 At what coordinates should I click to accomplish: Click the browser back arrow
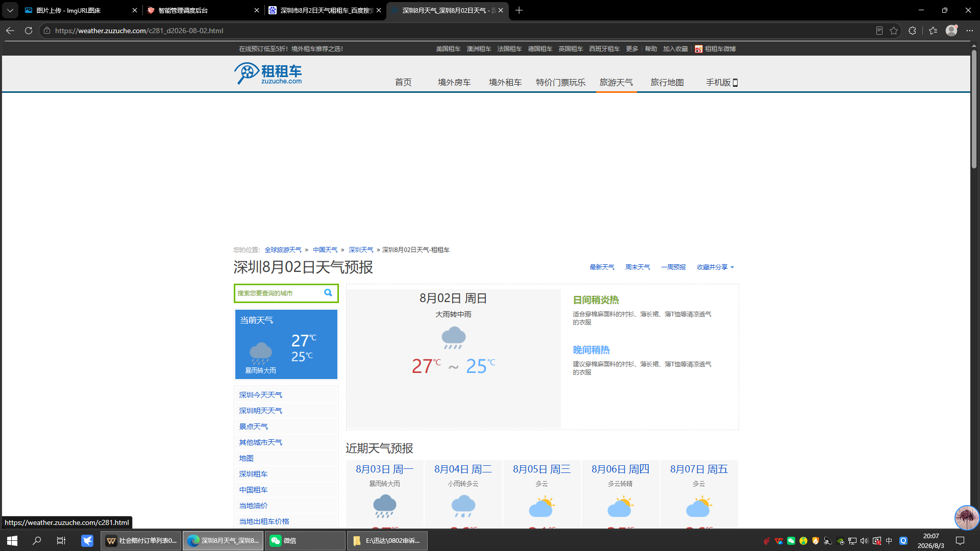click(x=10, y=31)
